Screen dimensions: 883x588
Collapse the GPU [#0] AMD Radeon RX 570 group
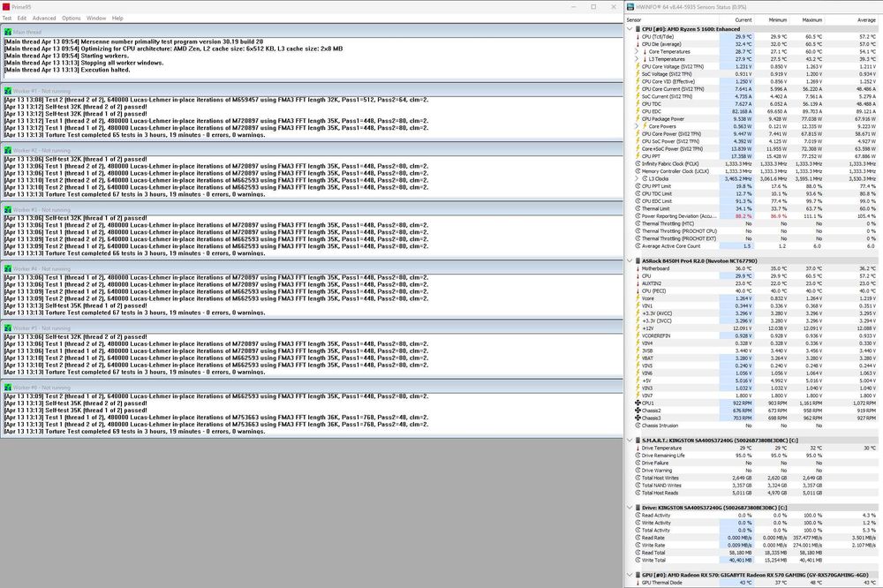(x=630, y=575)
